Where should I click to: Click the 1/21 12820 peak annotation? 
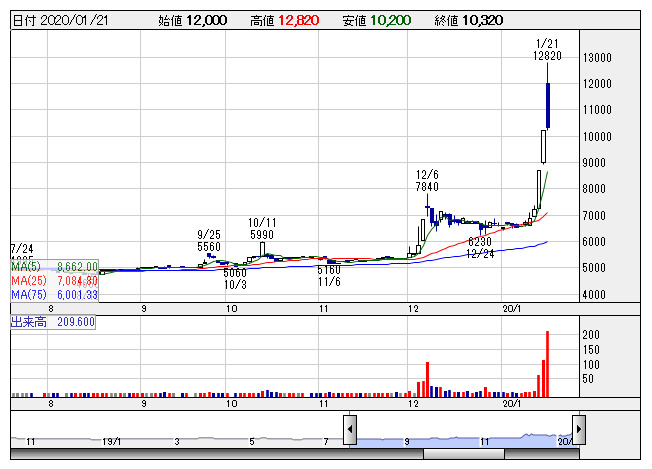coord(547,50)
